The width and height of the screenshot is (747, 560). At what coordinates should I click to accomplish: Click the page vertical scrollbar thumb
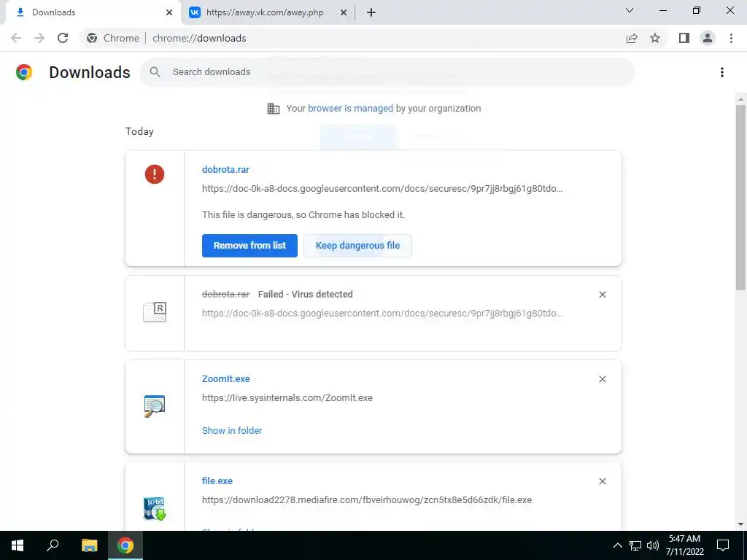coord(741,197)
